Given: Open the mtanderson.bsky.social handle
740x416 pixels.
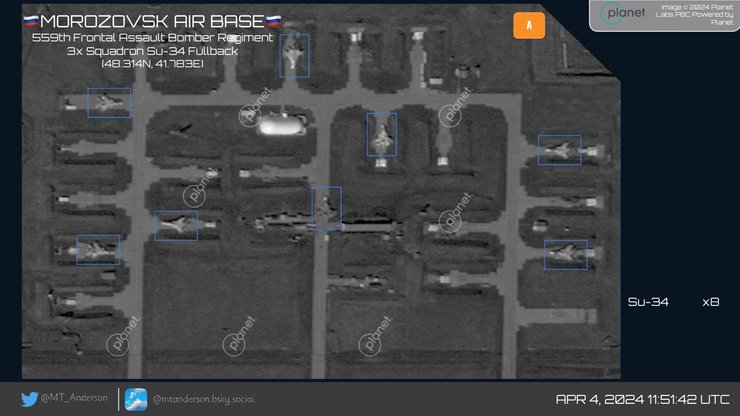Looking at the screenshot, I should click(203, 399).
